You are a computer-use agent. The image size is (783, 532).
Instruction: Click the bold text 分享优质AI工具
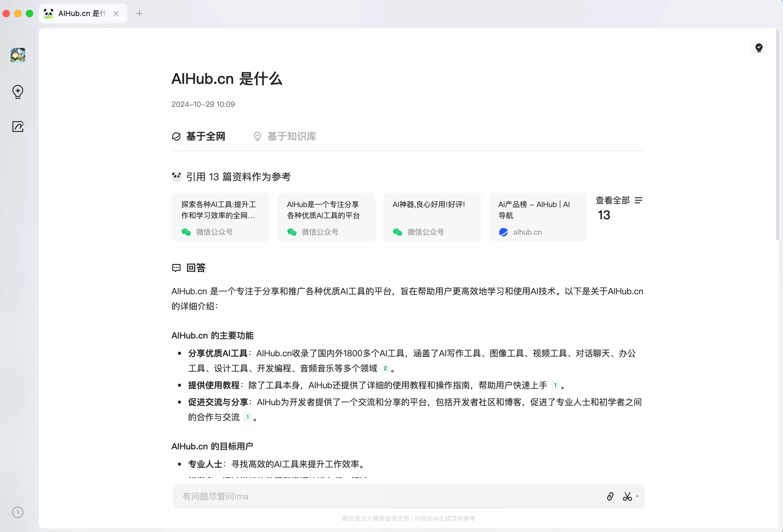point(218,353)
